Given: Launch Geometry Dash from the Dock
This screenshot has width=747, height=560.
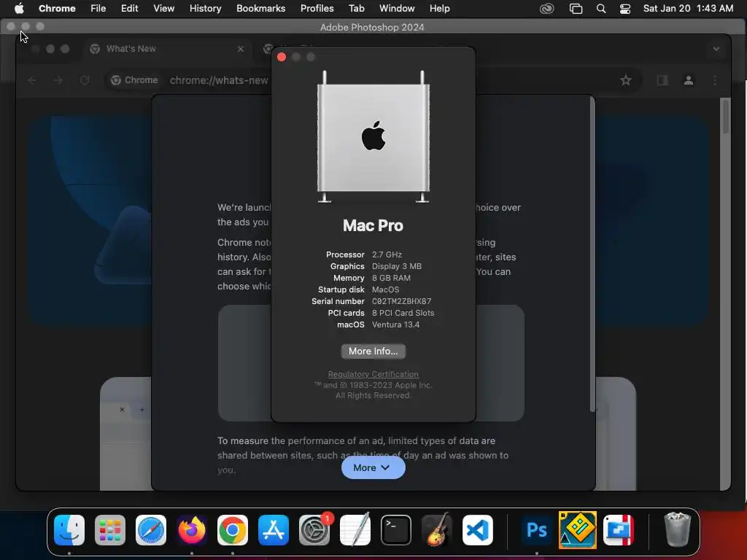Looking at the screenshot, I should click(x=578, y=530).
